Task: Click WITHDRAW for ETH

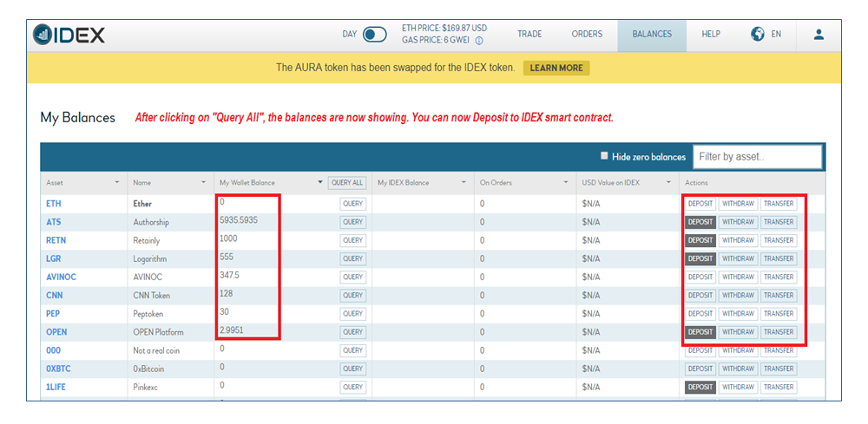Action: point(738,204)
